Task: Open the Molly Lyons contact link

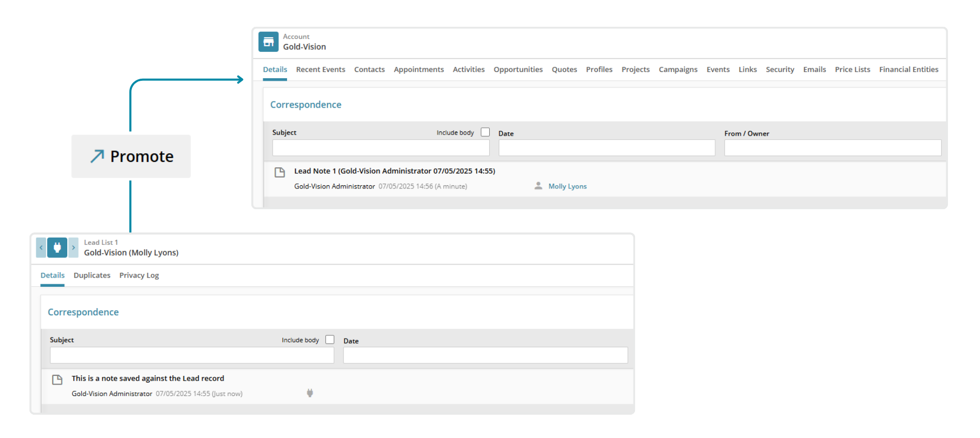Action: tap(567, 186)
